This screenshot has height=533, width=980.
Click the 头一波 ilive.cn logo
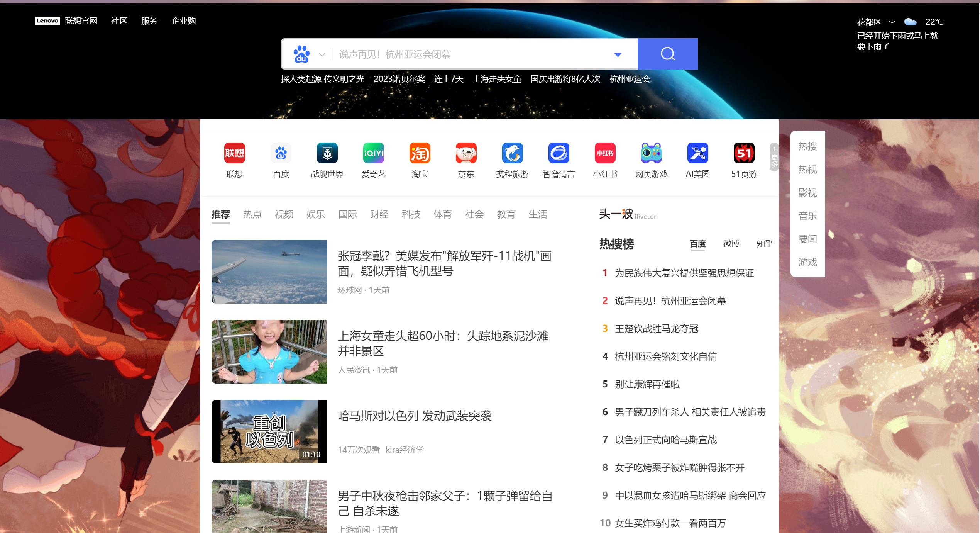pos(628,214)
